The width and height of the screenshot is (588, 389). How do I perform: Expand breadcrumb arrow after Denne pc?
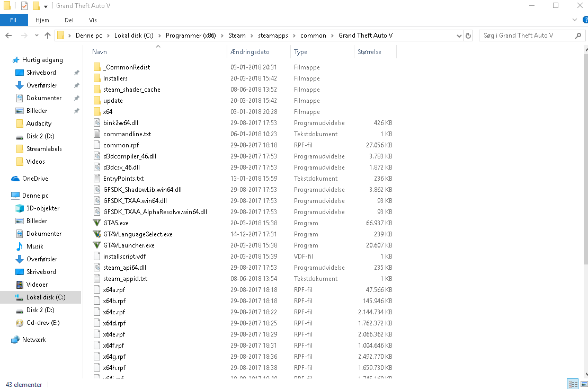[108, 36]
